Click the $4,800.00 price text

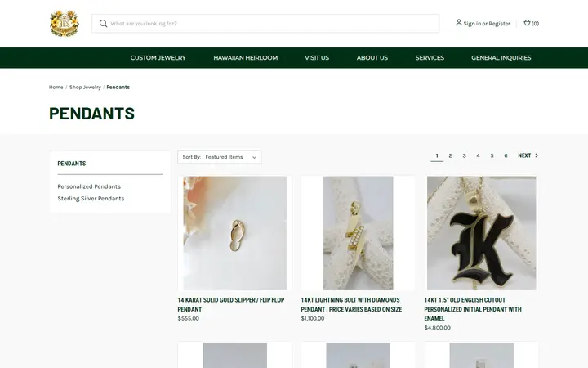(438, 328)
